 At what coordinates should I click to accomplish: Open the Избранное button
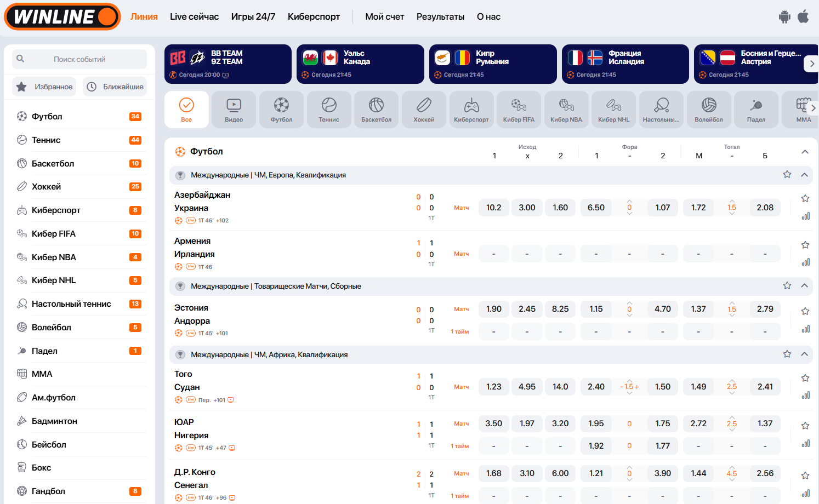pos(46,87)
